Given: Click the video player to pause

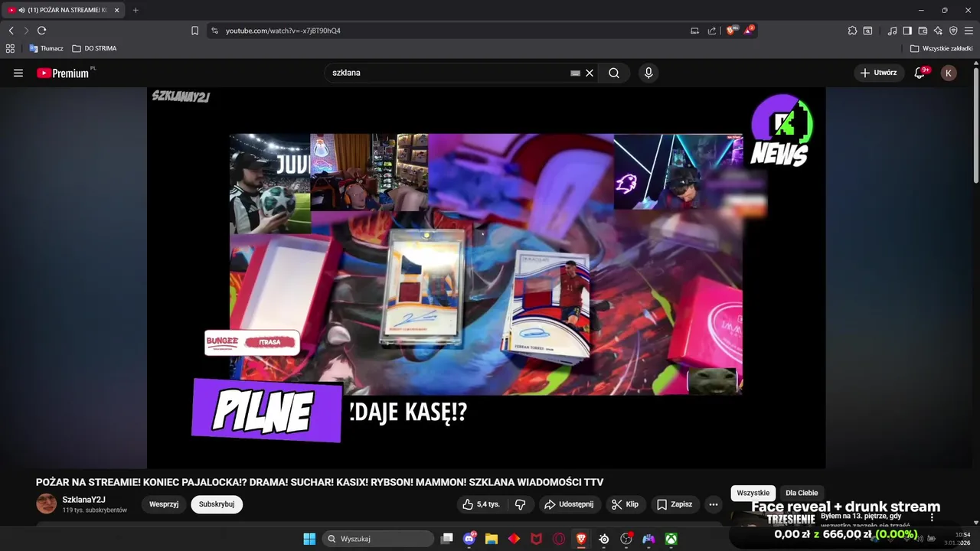Looking at the screenshot, I should pos(486,277).
